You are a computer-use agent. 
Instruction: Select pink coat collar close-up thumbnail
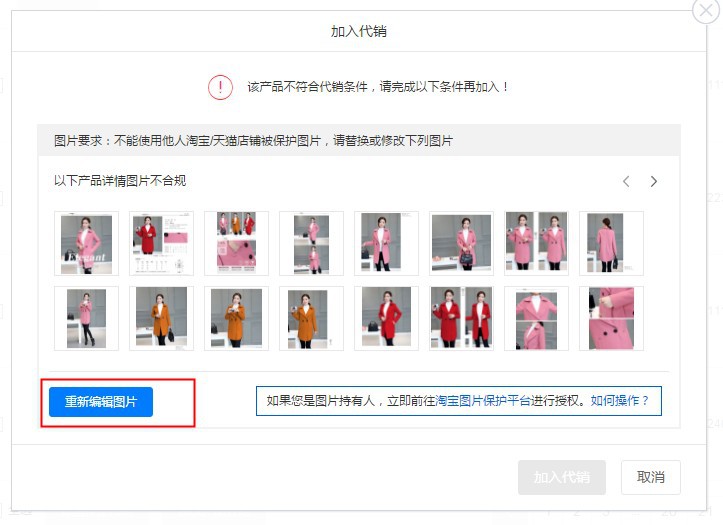[x=536, y=318]
